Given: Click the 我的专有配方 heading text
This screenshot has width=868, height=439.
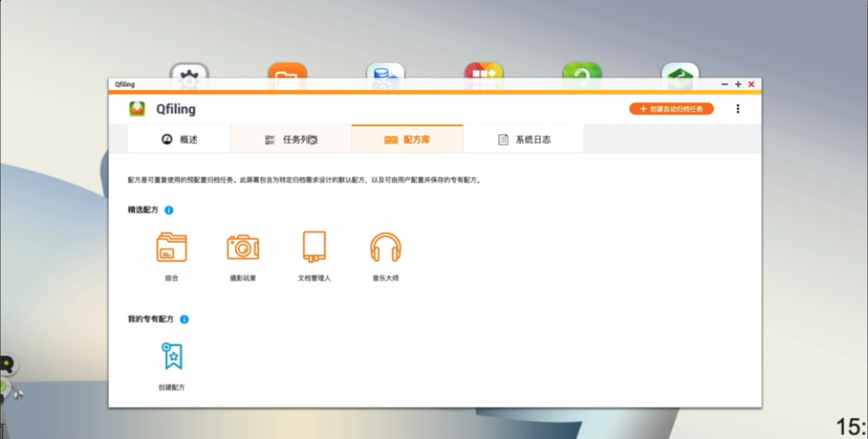Looking at the screenshot, I should click(150, 319).
